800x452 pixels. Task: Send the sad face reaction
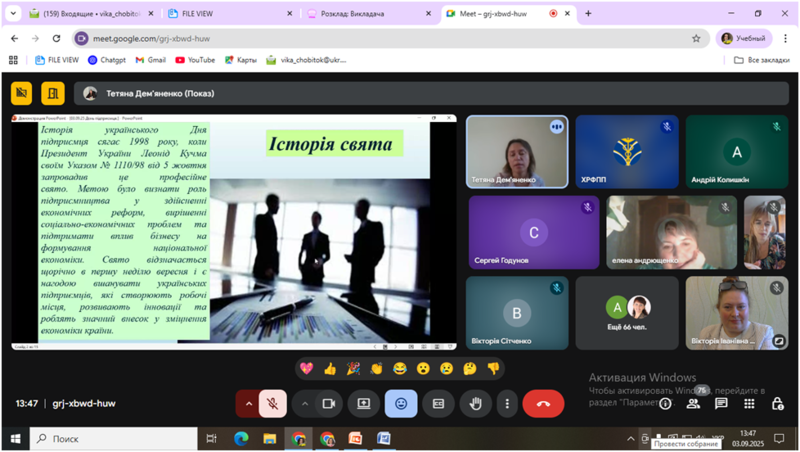coord(446,368)
